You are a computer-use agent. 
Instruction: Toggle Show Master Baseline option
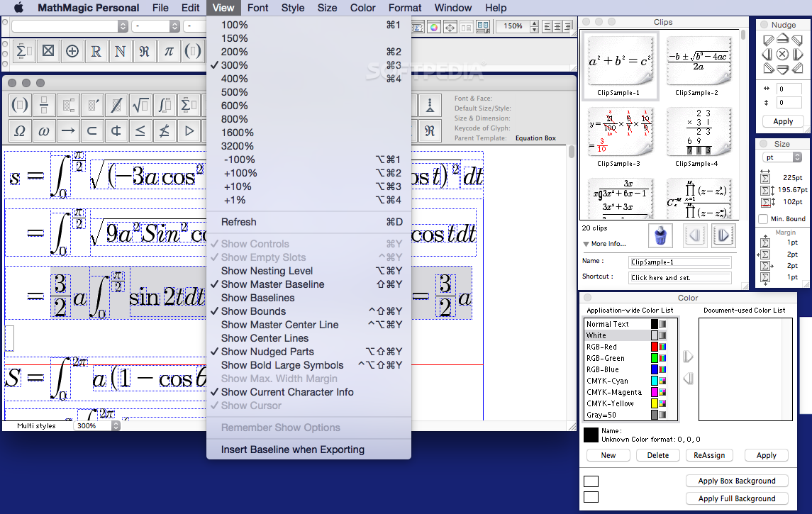pyautogui.click(x=308, y=284)
